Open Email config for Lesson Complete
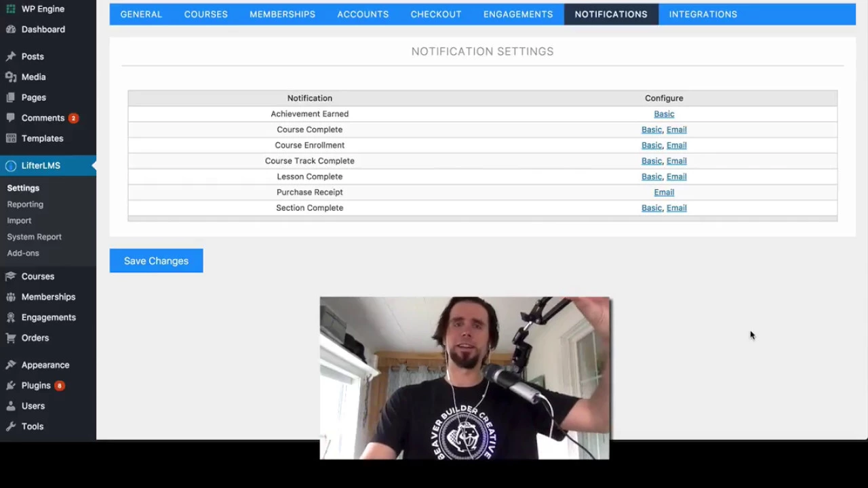The height and width of the screenshot is (488, 868). point(677,176)
